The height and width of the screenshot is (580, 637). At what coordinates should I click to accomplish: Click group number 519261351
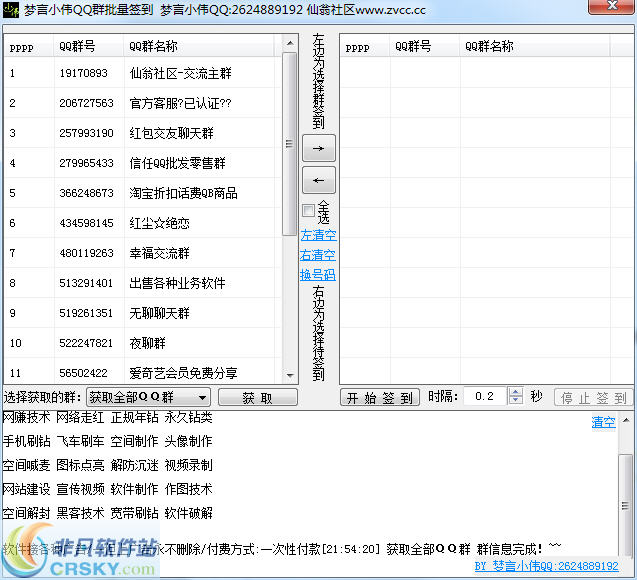click(86, 313)
